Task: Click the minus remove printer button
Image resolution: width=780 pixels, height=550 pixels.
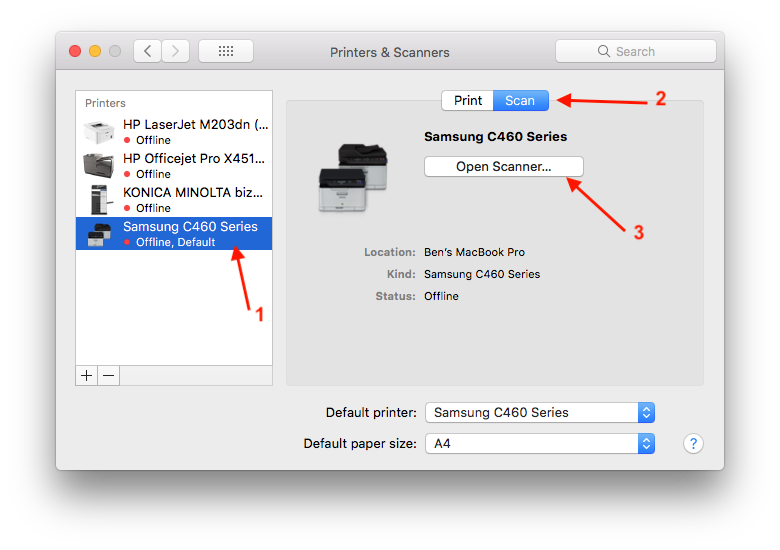Action: [x=108, y=375]
